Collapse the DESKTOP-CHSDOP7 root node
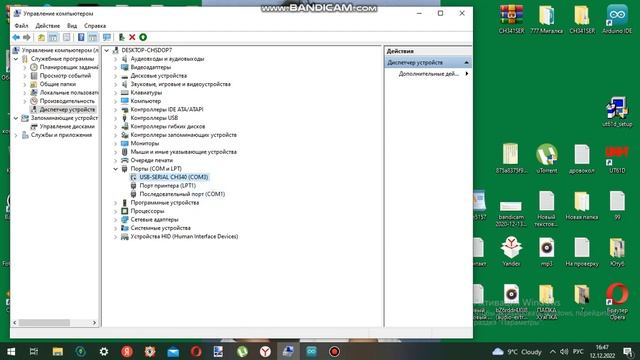Viewport: 640px width, 360px height. (107, 50)
